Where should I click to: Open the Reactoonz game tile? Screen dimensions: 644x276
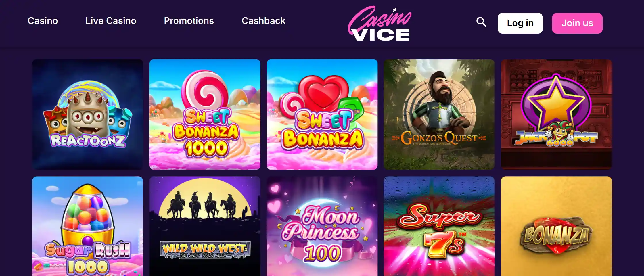point(88,114)
